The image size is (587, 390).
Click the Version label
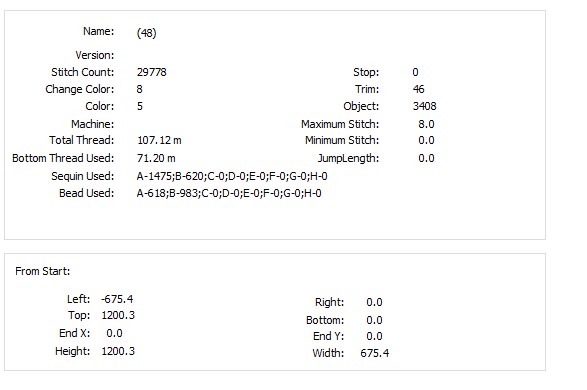tap(95, 55)
